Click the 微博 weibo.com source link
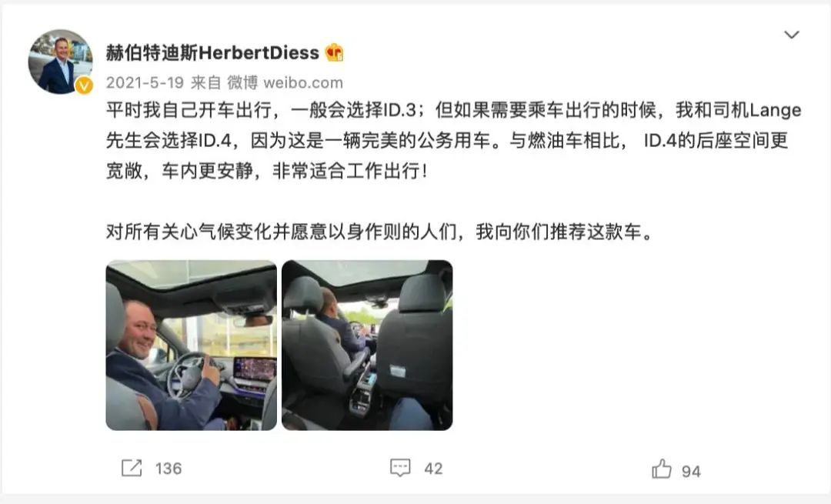831x504 pixels. coord(285,82)
